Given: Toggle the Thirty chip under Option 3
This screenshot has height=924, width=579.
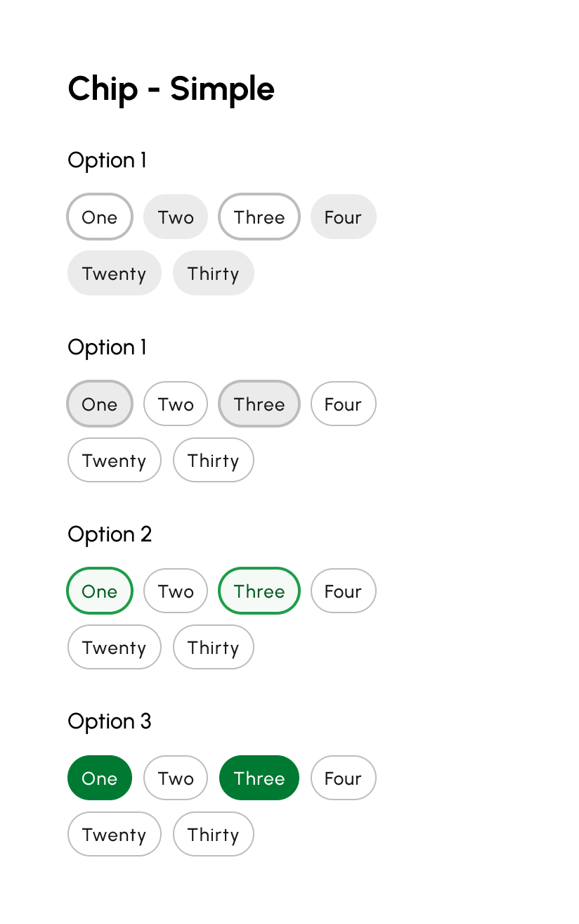Looking at the screenshot, I should [213, 834].
